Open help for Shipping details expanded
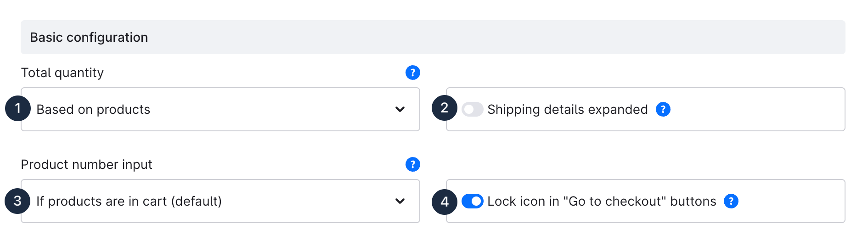 [x=663, y=109]
